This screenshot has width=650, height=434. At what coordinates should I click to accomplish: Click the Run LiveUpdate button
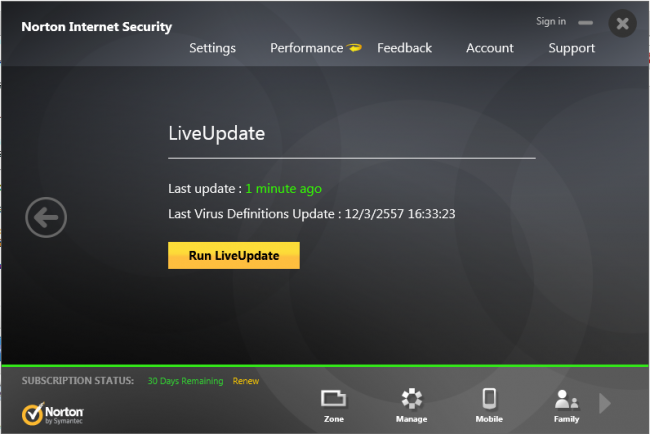pos(234,255)
